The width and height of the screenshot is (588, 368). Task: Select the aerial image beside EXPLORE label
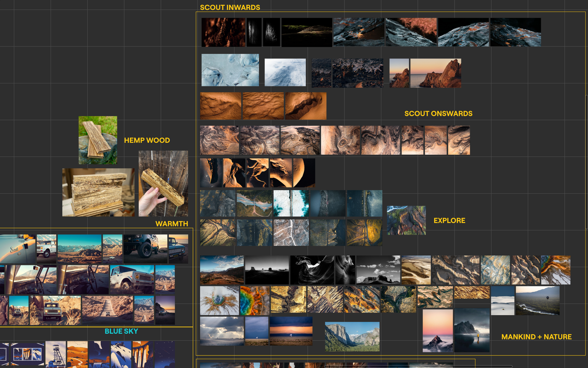tap(406, 220)
